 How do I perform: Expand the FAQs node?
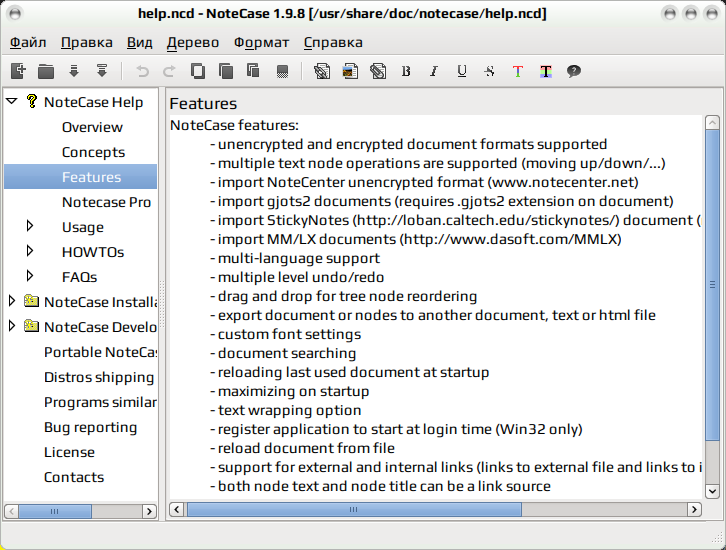tap(30, 276)
